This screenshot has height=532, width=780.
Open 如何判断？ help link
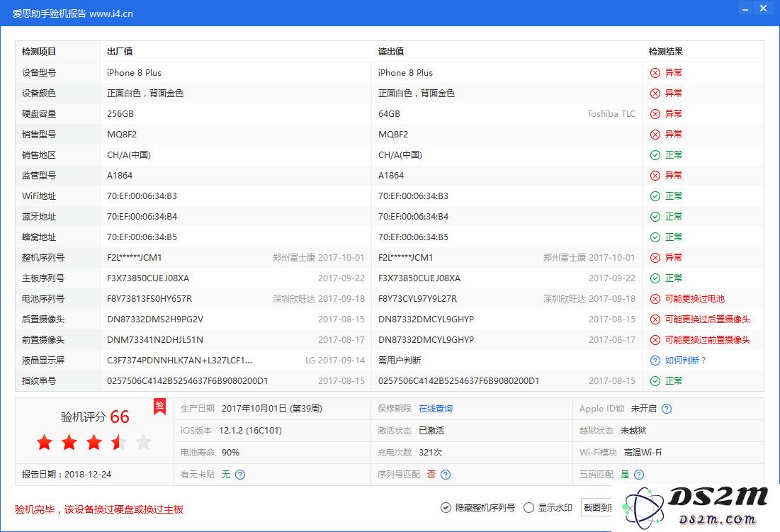coord(686,361)
